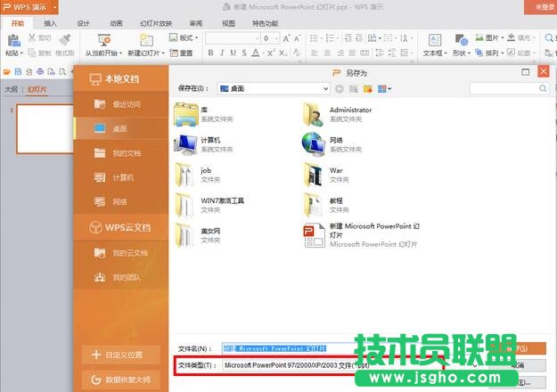Click the increase font size icon
This screenshot has height=392, width=557.
click(286, 38)
